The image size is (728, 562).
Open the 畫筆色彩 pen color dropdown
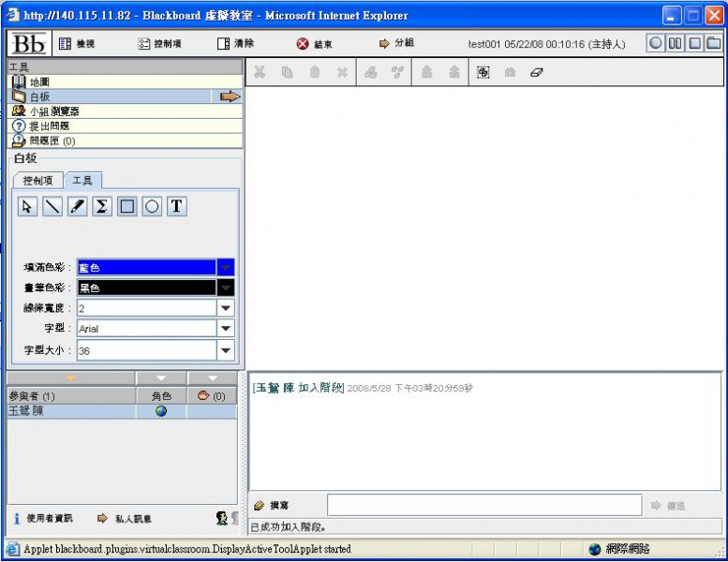point(225,288)
